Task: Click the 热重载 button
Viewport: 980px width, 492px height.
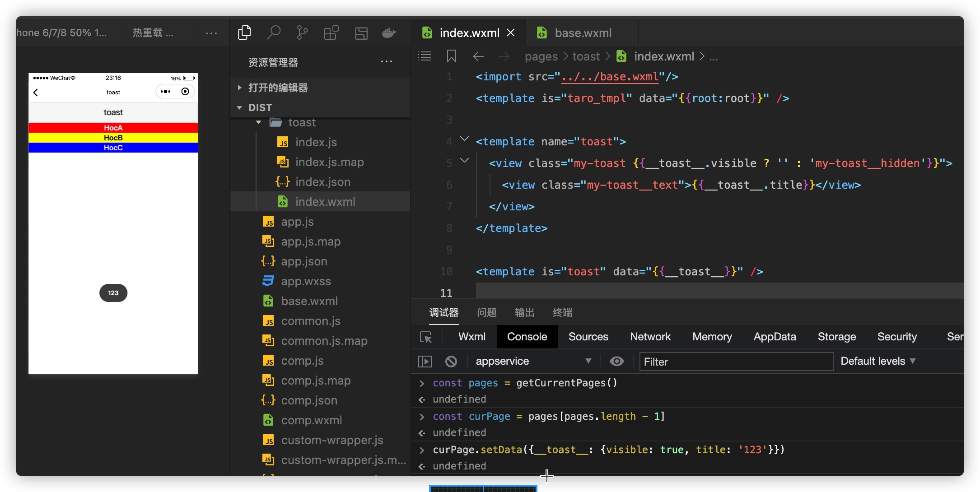Action: [x=153, y=32]
